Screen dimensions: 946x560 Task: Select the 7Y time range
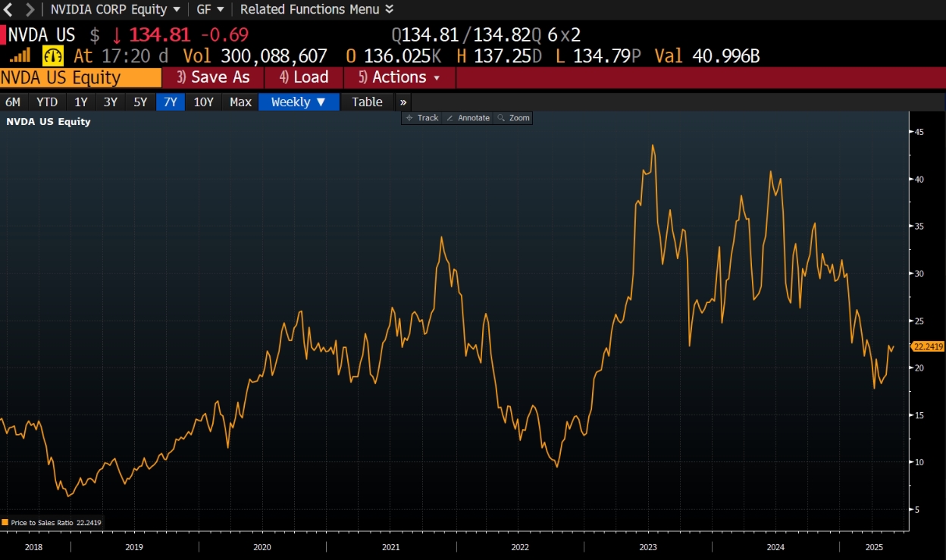pyautogui.click(x=171, y=102)
